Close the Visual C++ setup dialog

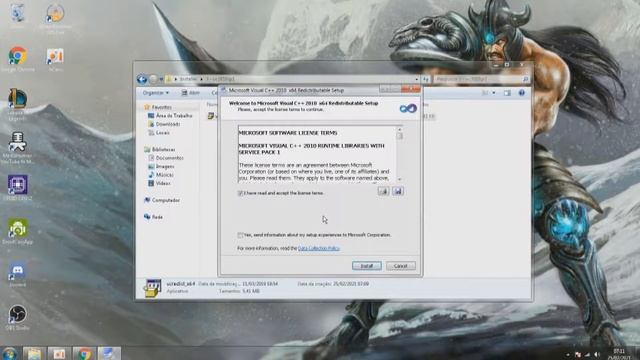click(411, 89)
